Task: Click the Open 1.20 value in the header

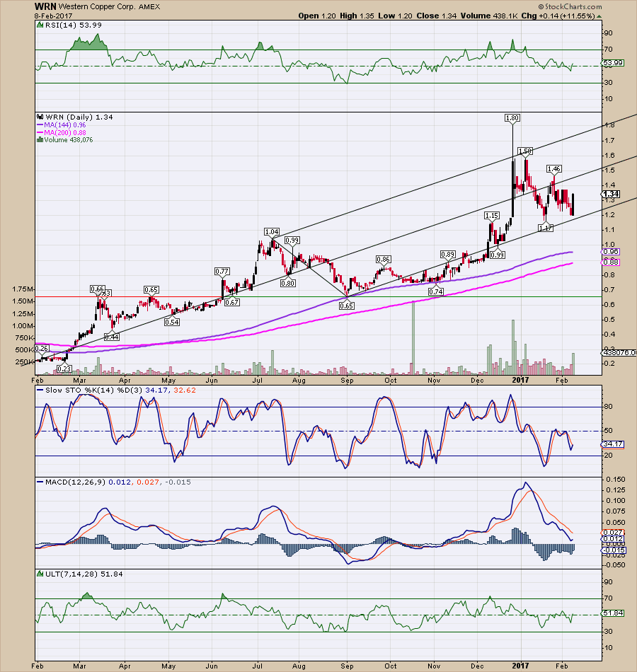Action: tap(317, 16)
